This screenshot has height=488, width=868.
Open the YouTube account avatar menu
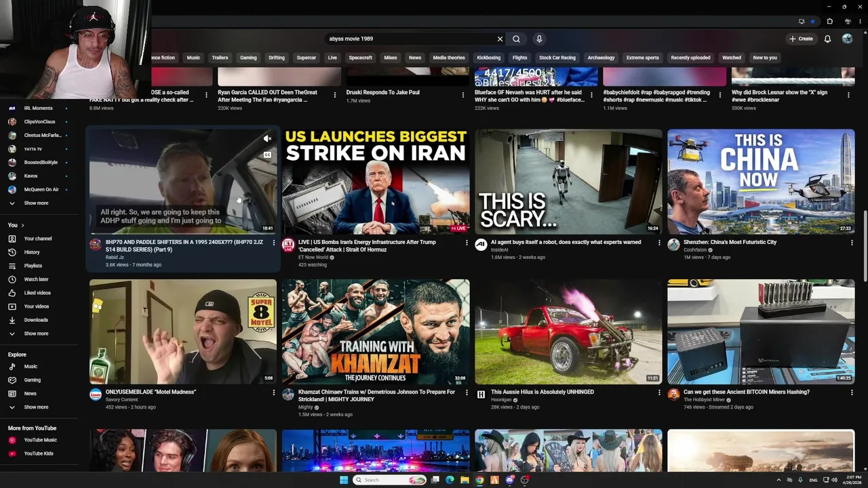click(847, 39)
